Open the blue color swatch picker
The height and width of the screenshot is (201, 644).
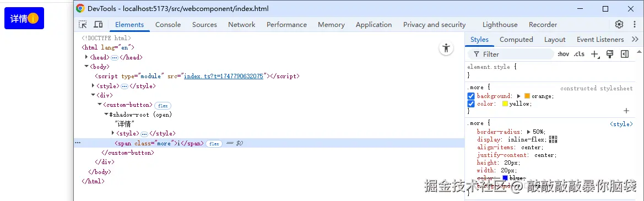505,178
